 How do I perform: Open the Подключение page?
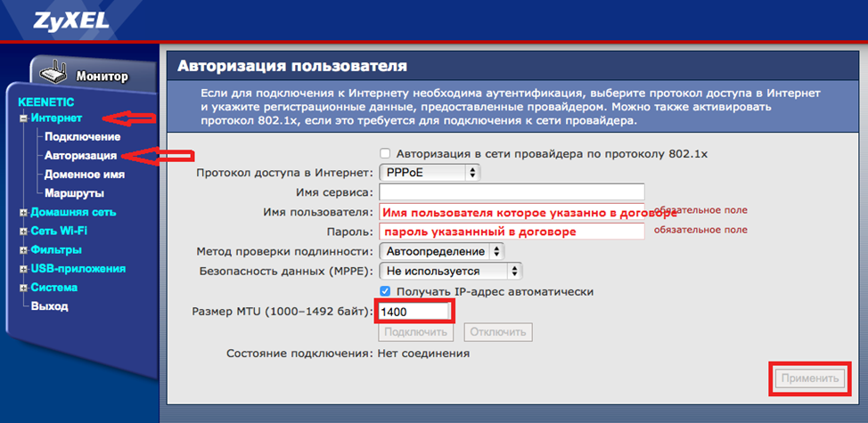tap(83, 136)
